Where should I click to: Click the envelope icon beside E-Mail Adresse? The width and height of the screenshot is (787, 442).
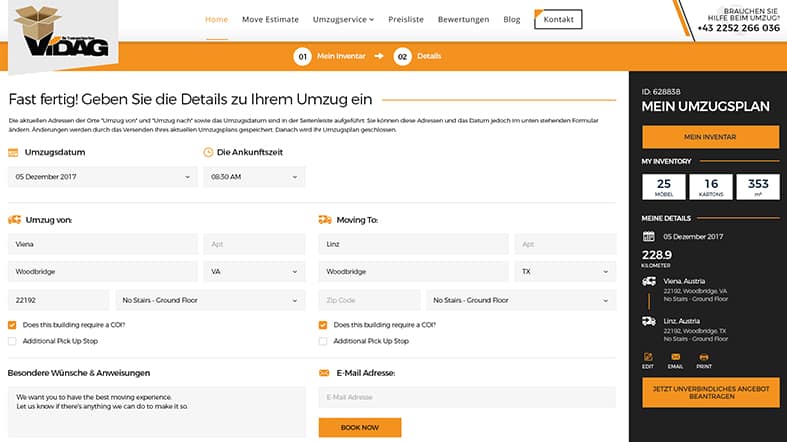coord(324,373)
